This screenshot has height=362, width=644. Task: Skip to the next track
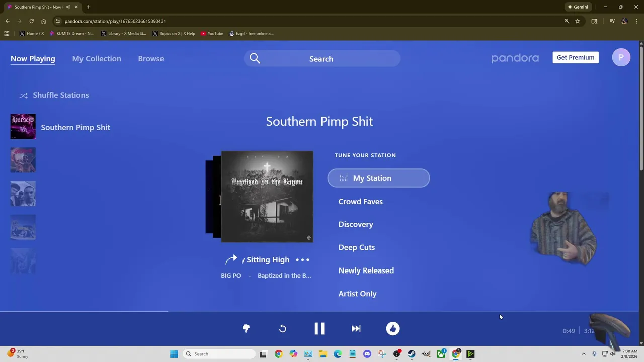click(356, 328)
